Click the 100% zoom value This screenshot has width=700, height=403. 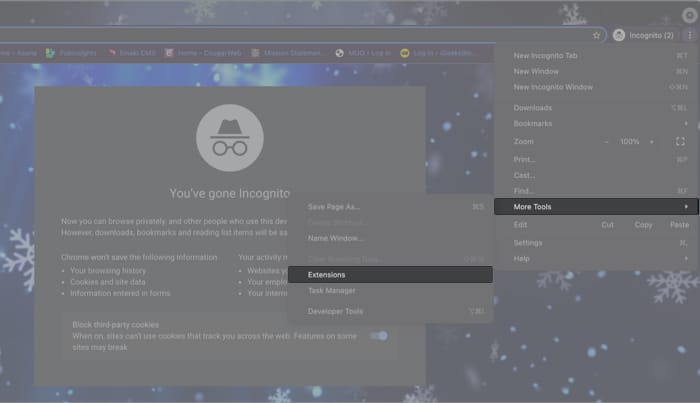tap(629, 141)
